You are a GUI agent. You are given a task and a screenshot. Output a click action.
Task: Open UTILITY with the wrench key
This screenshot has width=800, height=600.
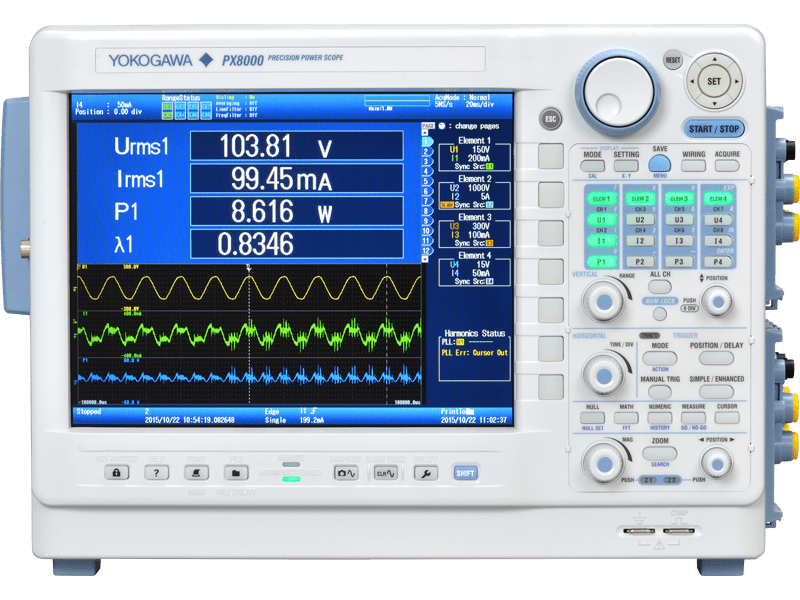(x=426, y=473)
